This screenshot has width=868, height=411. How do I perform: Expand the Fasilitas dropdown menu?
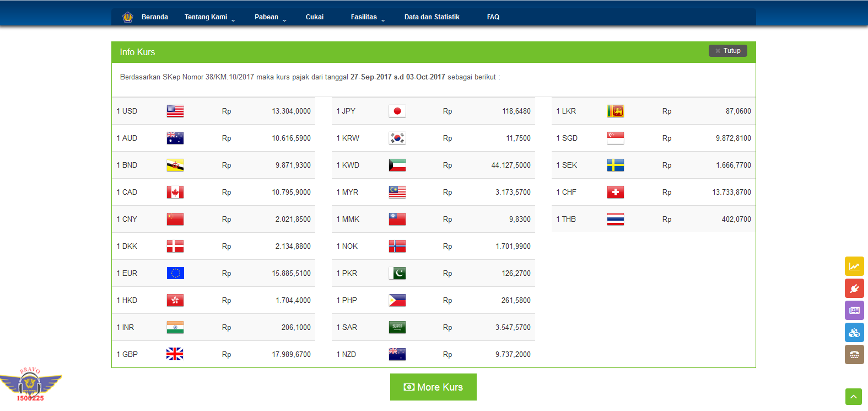tap(368, 17)
